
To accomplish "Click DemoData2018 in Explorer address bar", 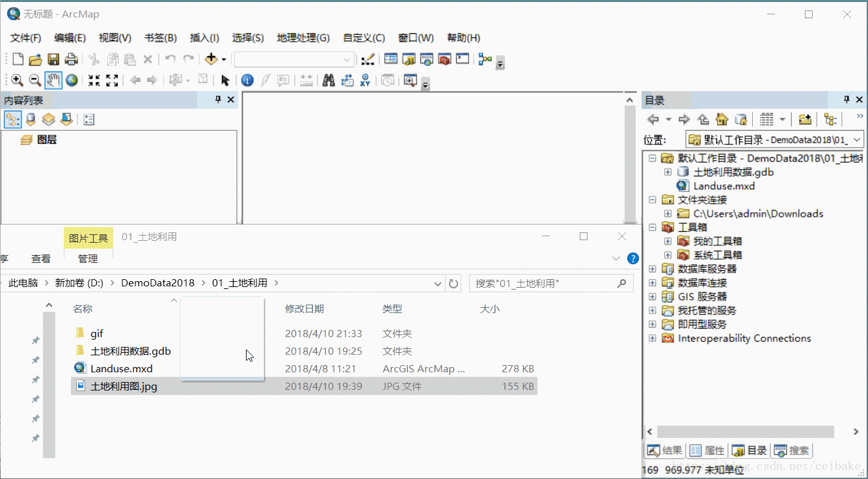I will click(157, 283).
